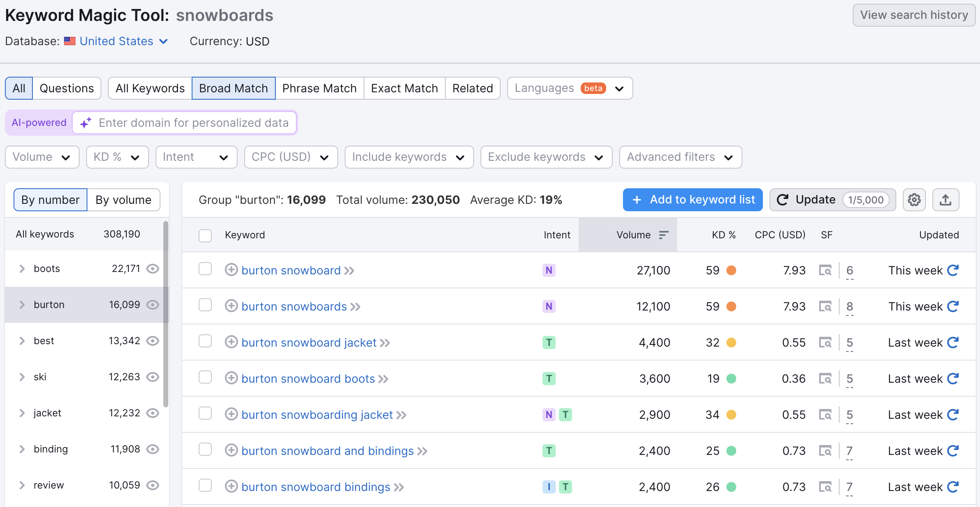Viewport: 980px width, 507px height.
Task: Refresh metrics for burton snowboard row
Action: pyautogui.click(x=953, y=270)
